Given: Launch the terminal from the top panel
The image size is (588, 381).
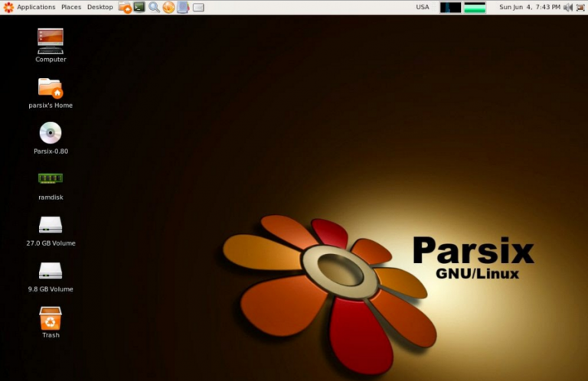Looking at the screenshot, I should 139,7.
